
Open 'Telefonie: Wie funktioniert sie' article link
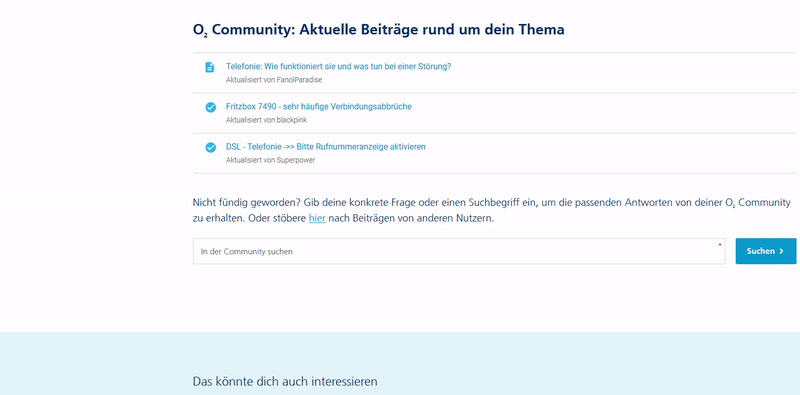[339, 66]
